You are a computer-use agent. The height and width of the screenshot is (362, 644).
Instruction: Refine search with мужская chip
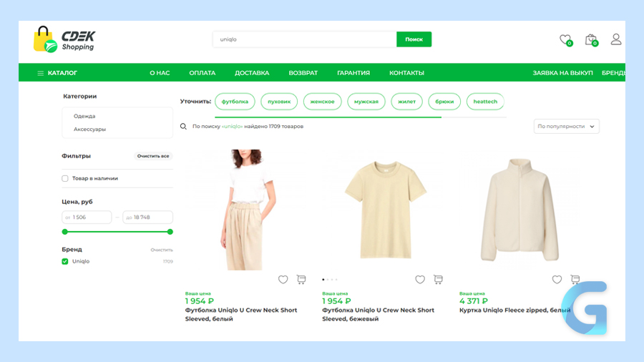[x=366, y=102]
